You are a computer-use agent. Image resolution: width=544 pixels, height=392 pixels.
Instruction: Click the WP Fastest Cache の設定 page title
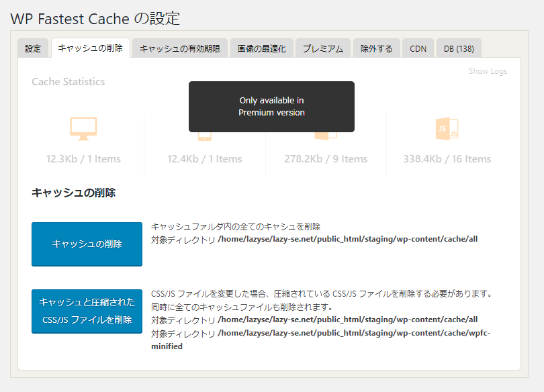pos(95,18)
